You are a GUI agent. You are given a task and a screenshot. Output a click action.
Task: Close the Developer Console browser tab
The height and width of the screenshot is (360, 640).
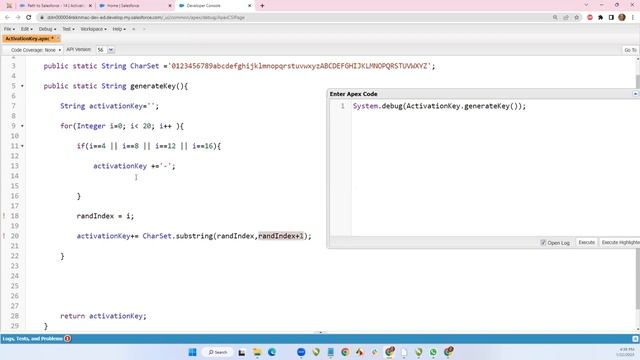click(249, 6)
